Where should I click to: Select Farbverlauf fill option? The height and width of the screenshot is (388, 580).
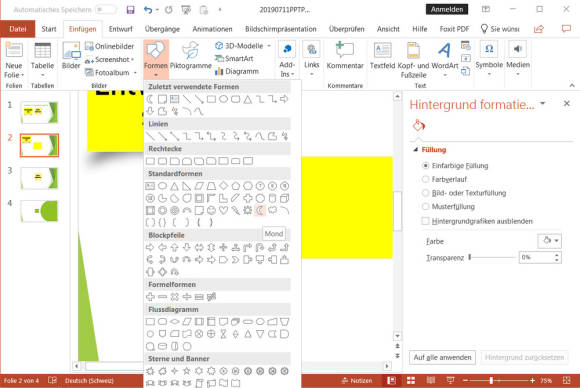tap(425, 179)
